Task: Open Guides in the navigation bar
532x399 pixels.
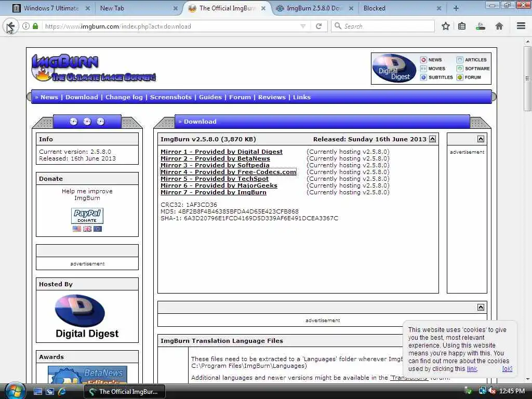Action: click(x=210, y=97)
